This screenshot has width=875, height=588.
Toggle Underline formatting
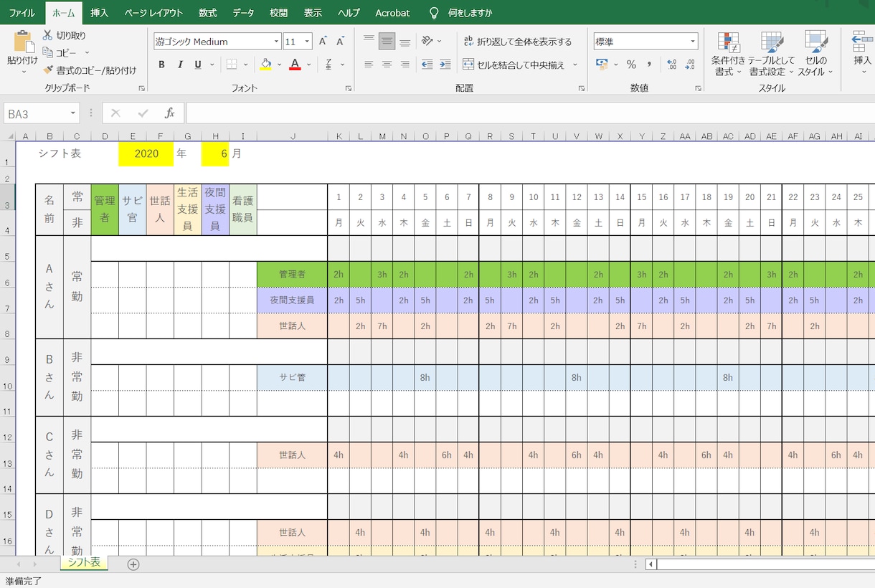[x=198, y=65]
